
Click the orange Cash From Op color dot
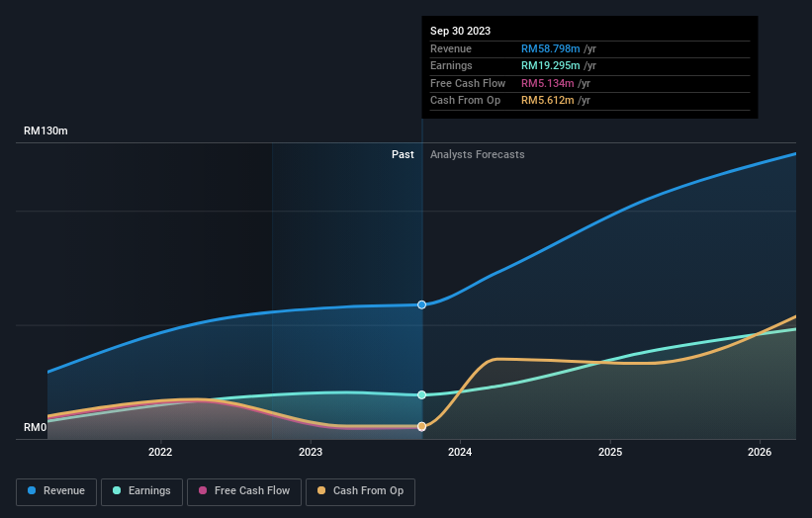[x=321, y=490]
